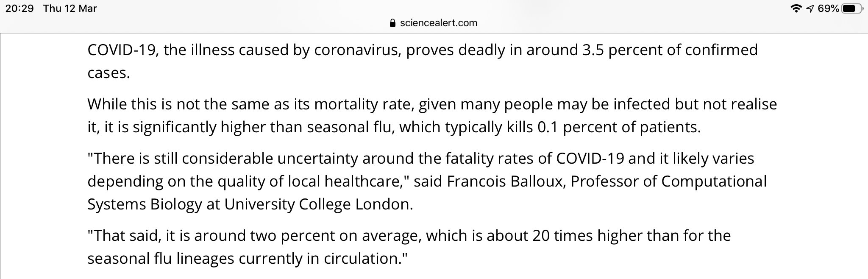Viewport: 868px width, 279px height.
Task: Tap the Thu 12 Mar date
Action: coord(70,8)
